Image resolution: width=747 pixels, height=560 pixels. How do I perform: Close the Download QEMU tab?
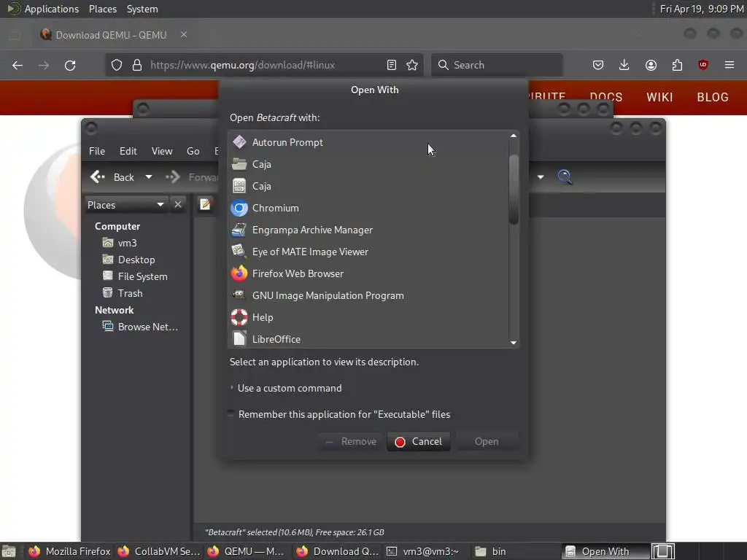pyautogui.click(x=183, y=35)
